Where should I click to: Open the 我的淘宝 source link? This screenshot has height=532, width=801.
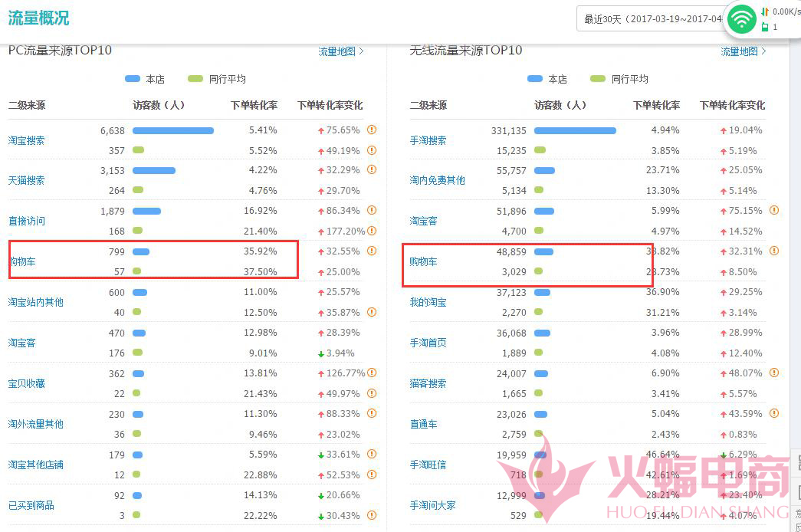[428, 302]
